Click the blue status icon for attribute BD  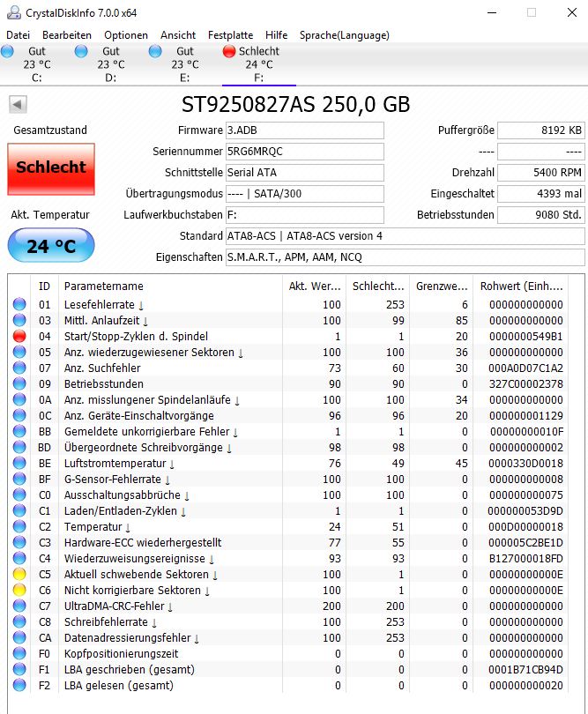point(19,447)
